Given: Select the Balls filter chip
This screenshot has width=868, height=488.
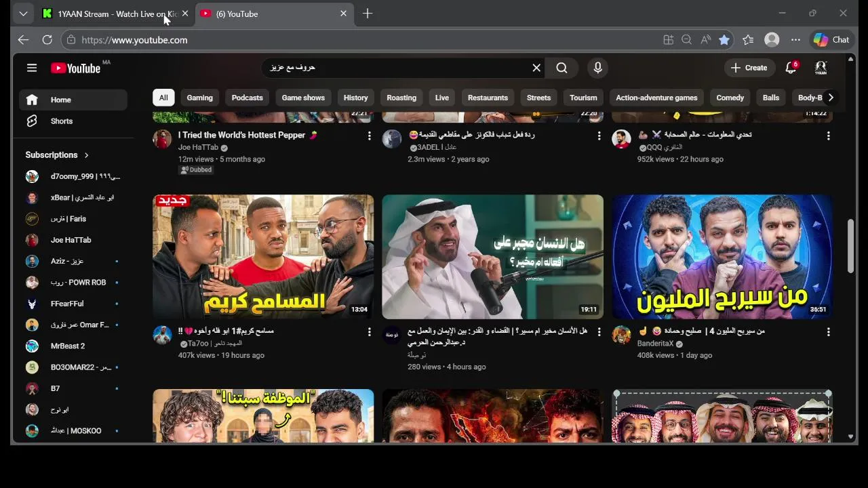Looking at the screenshot, I should (771, 98).
